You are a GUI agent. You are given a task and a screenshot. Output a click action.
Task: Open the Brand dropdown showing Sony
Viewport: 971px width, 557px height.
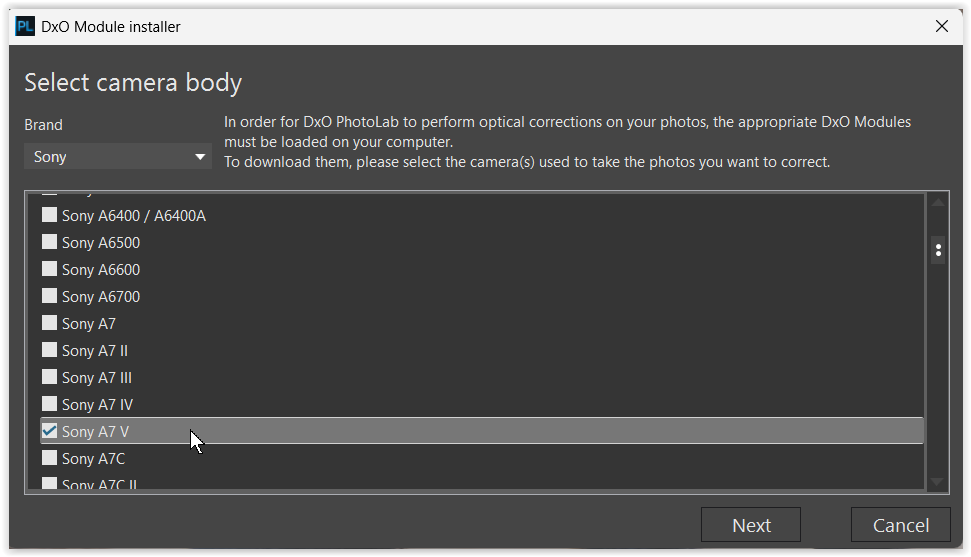118,157
